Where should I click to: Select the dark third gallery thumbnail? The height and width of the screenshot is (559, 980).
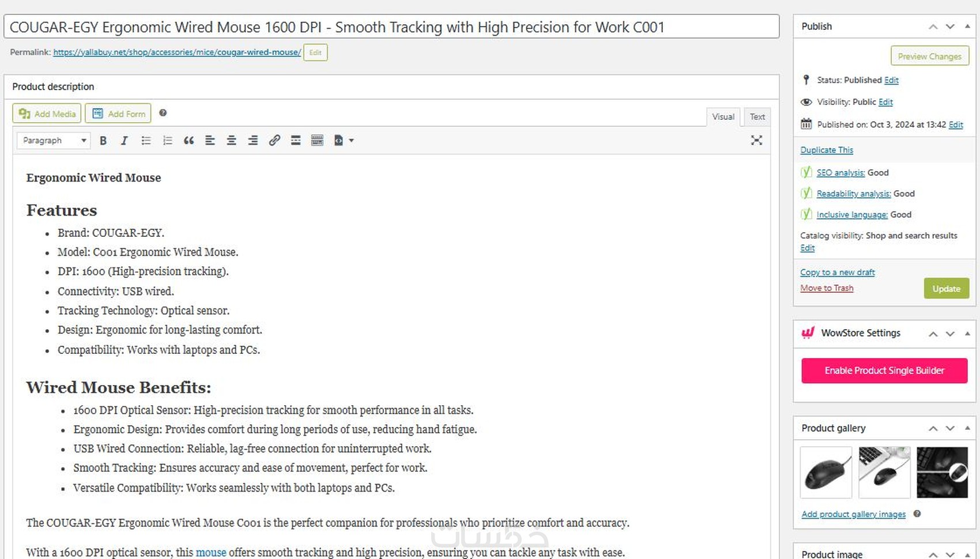[x=942, y=473]
